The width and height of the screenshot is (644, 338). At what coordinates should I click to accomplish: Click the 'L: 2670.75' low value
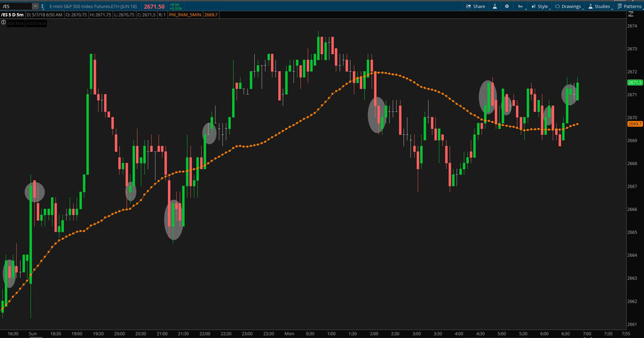[x=125, y=15]
